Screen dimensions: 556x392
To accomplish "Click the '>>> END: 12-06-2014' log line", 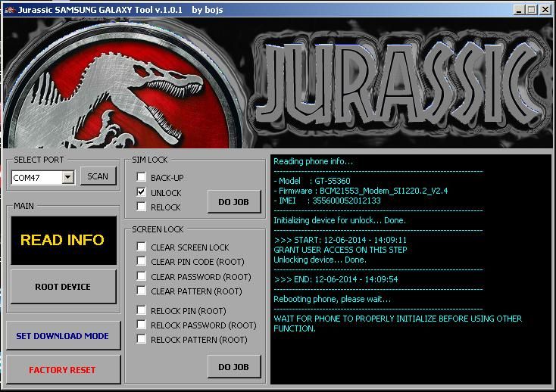I will point(336,279).
